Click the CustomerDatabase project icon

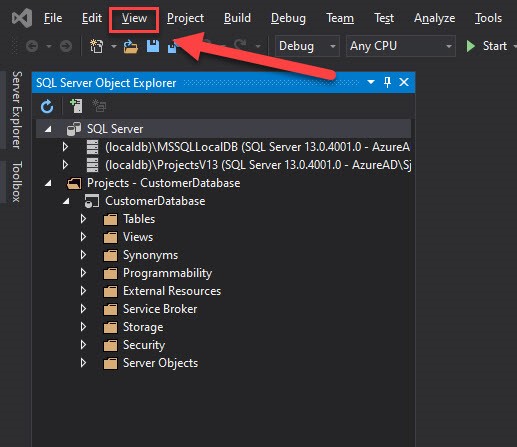92,201
